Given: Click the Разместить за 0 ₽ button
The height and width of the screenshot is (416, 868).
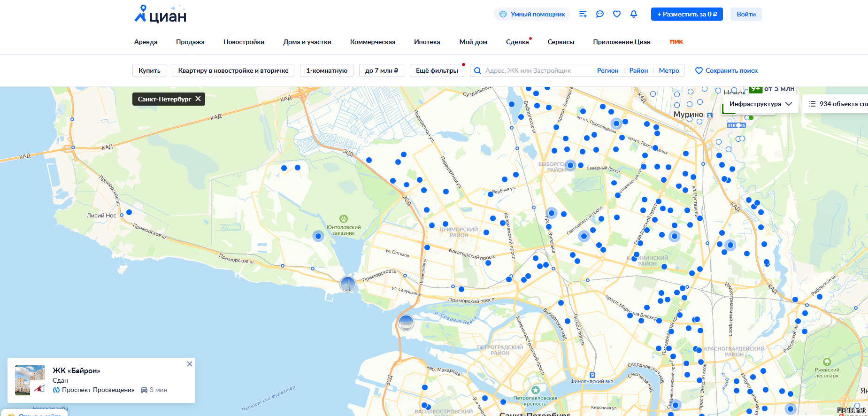Looking at the screenshot, I should click(687, 14).
